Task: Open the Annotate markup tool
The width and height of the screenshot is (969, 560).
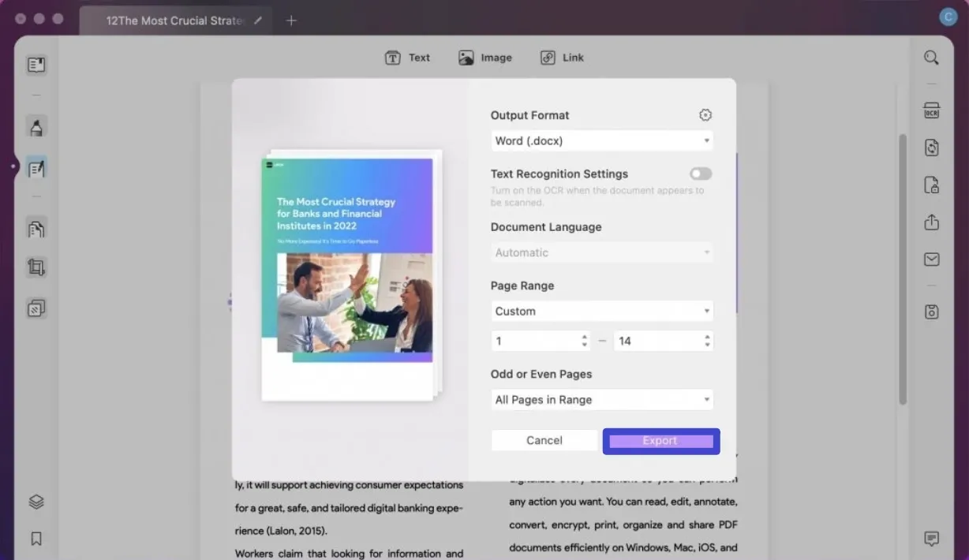Action: pyautogui.click(x=36, y=127)
